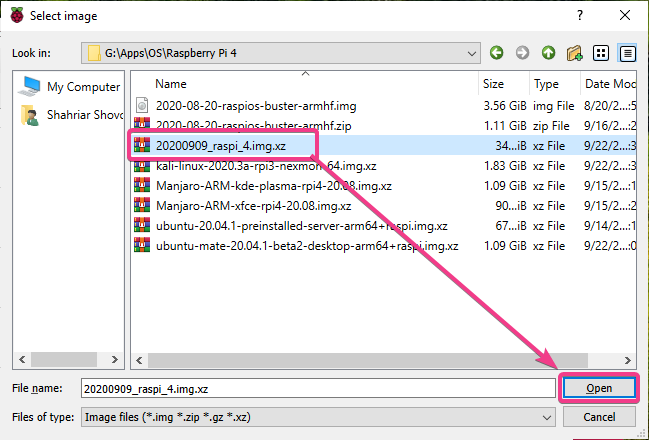
Task: Go back with green Back arrow
Action: [496, 53]
